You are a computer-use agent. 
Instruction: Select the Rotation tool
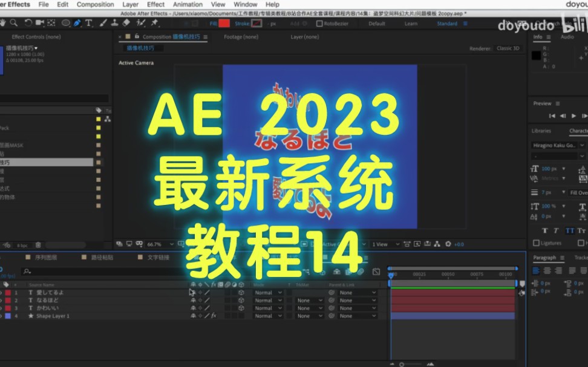coord(28,22)
